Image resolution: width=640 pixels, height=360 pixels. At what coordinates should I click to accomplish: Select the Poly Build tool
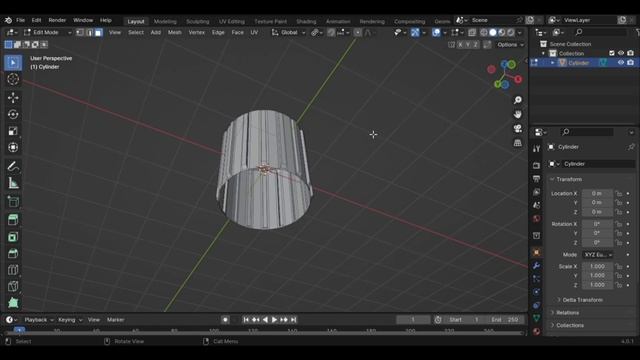pos(13,303)
